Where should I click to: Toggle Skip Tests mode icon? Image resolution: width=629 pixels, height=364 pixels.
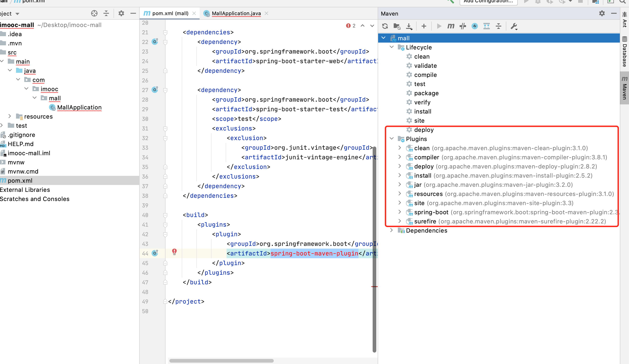coord(463,26)
